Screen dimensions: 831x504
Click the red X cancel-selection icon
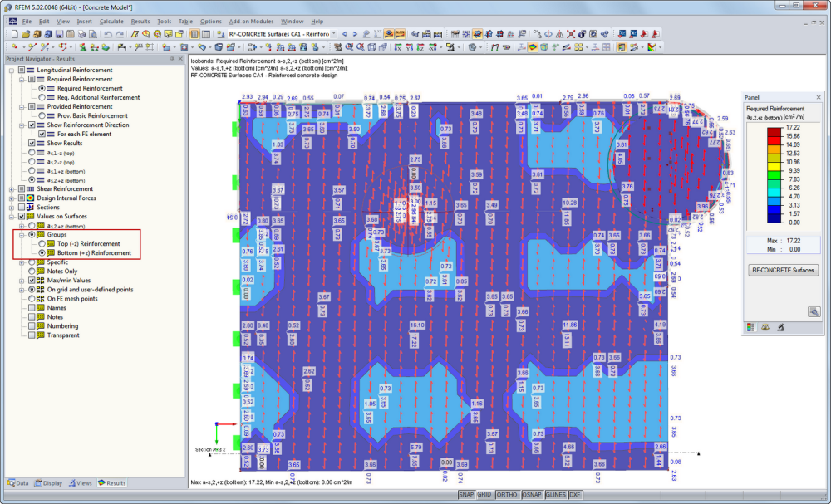(571, 34)
